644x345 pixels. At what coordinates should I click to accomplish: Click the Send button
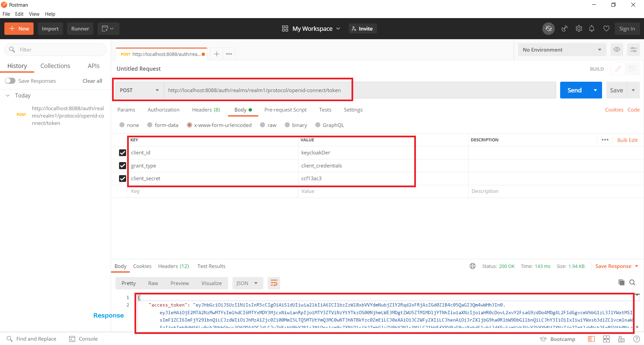coord(575,90)
